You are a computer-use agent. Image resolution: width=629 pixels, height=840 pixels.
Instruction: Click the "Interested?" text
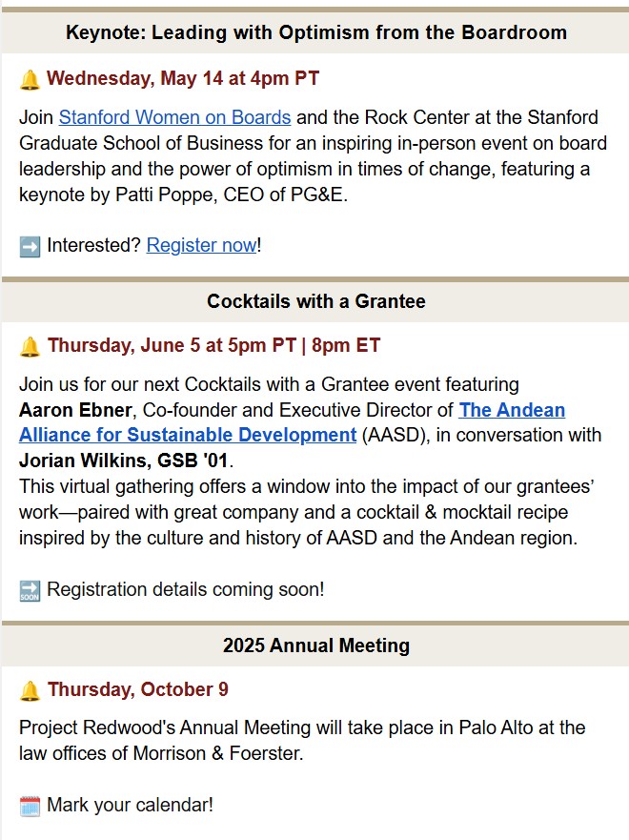(93, 245)
